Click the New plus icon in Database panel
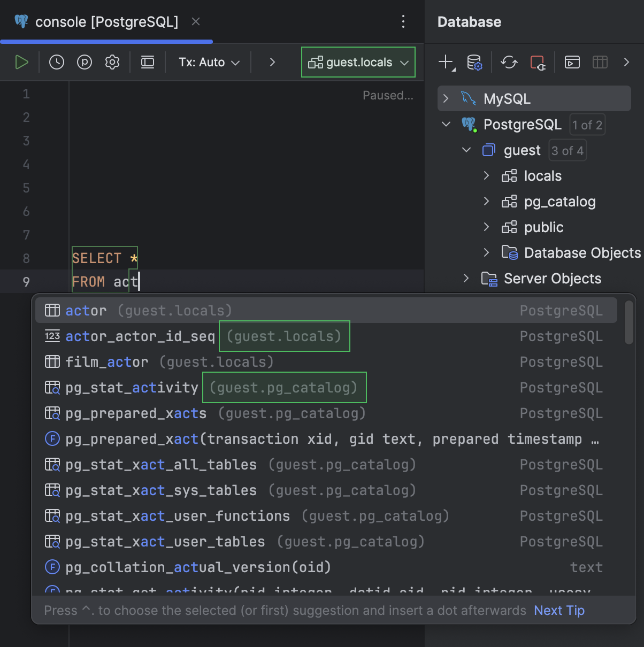The width and height of the screenshot is (644, 647). tap(446, 63)
